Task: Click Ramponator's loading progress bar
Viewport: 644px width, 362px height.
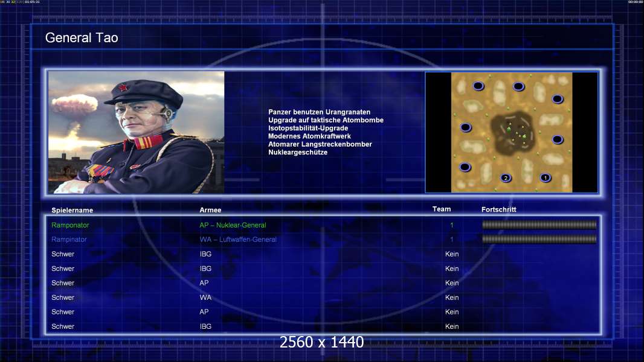Action: [539, 224]
